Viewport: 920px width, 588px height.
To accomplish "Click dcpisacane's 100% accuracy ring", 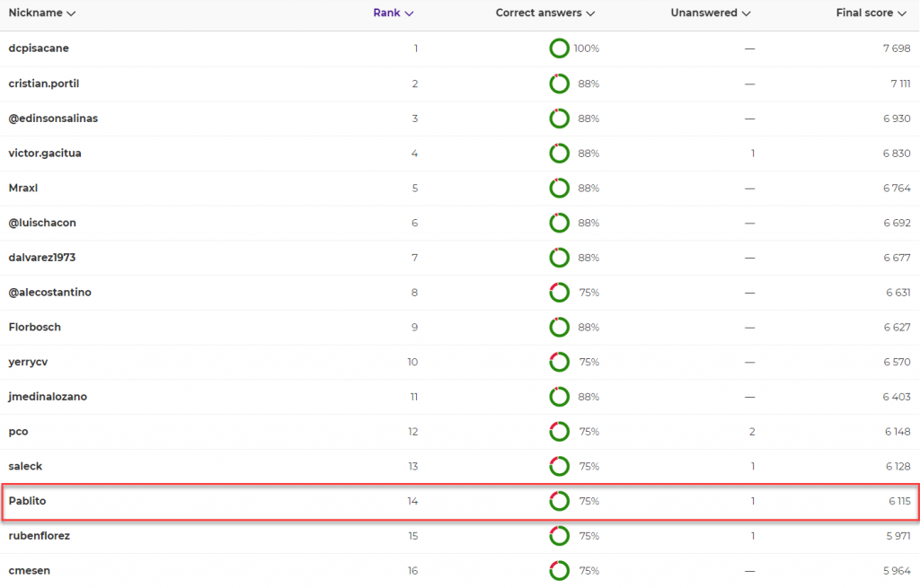I will point(559,48).
